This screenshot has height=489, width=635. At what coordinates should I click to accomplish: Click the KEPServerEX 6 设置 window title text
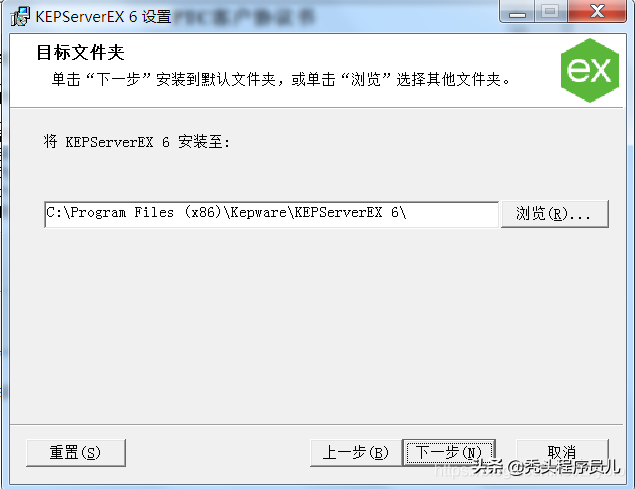(x=103, y=17)
